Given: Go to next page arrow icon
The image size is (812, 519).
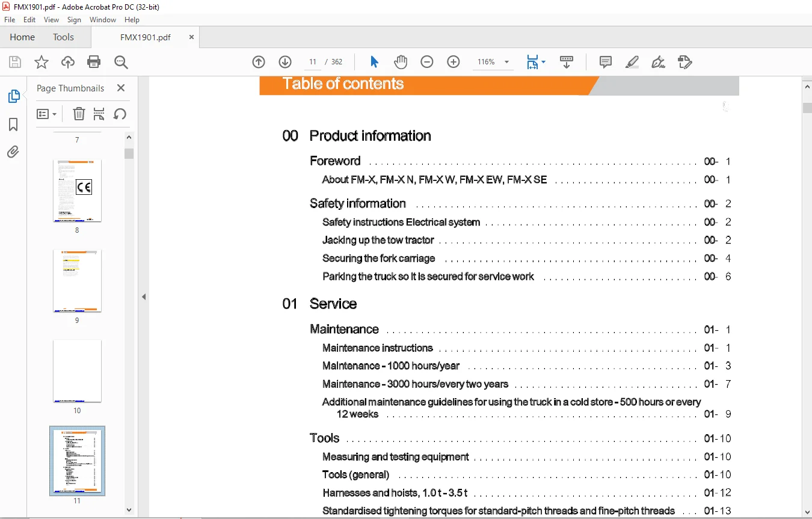Looking at the screenshot, I should [x=285, y=62].
